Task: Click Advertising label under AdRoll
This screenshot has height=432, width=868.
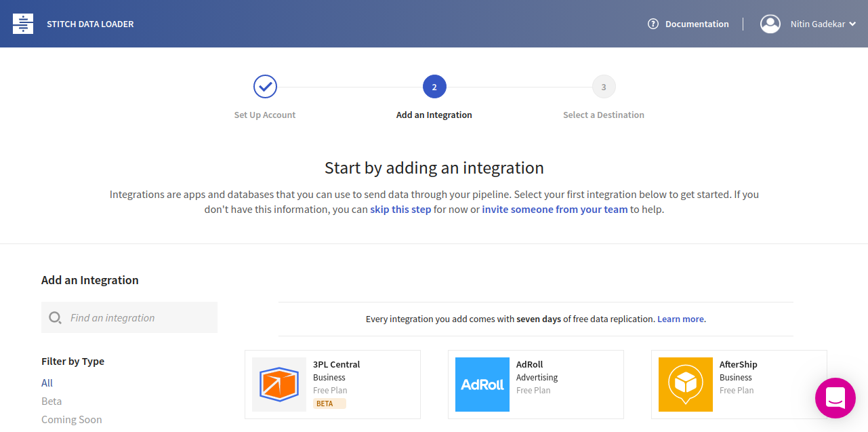Action: coord(537,378)
